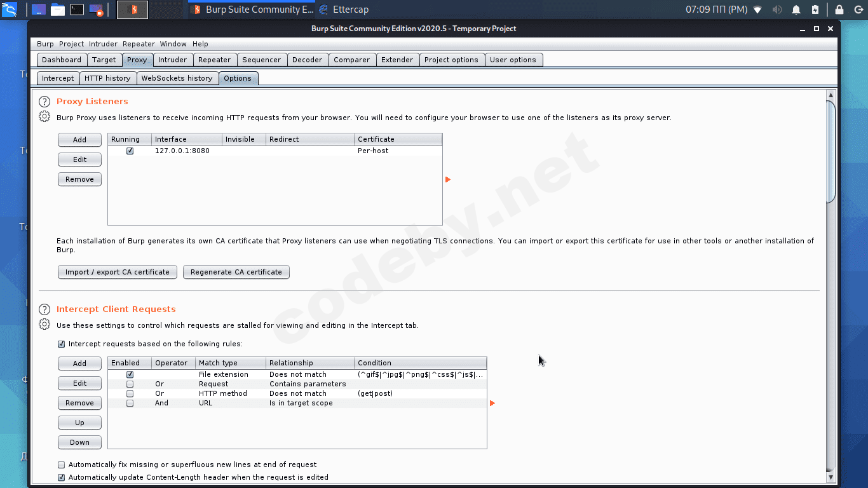Screen dimensions: 868x488
Task: Toggle Intercept requests based on rules checkbox
Action: [62, 344]
